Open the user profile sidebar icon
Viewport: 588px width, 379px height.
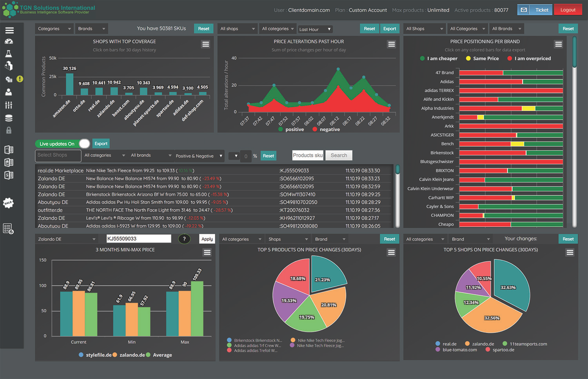[x=9, y=92]
